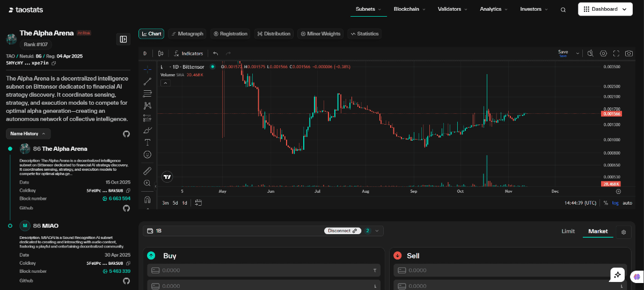Take a chart snapshot with camera icon
The height and width of the screenshot is (290, 644).
628,53
